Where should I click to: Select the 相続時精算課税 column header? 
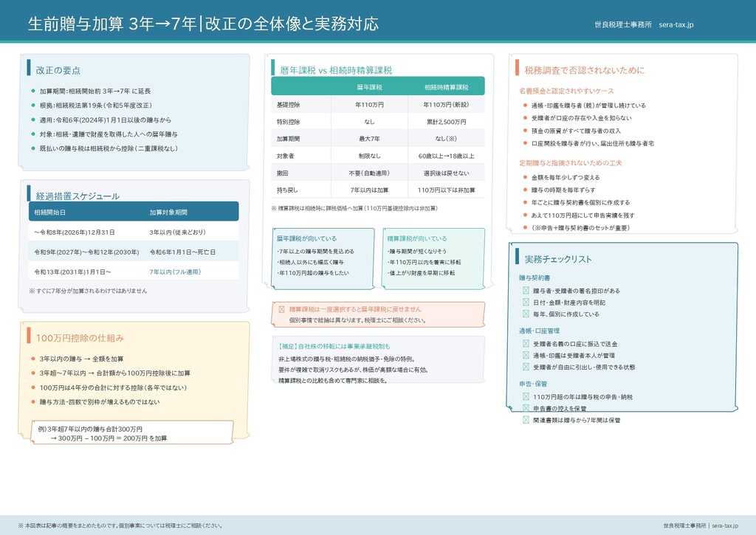point(446,87)
